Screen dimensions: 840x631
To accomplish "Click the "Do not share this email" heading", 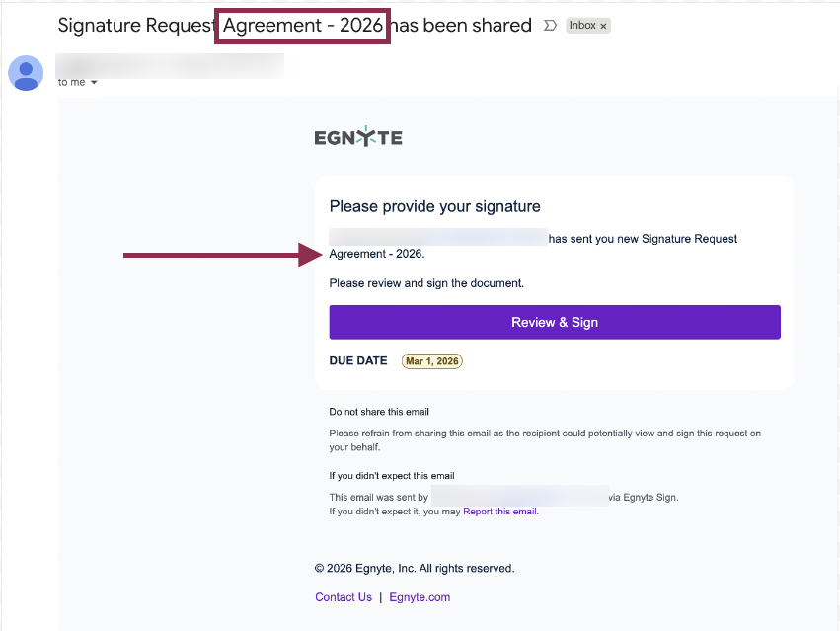I will click(379, 412).
